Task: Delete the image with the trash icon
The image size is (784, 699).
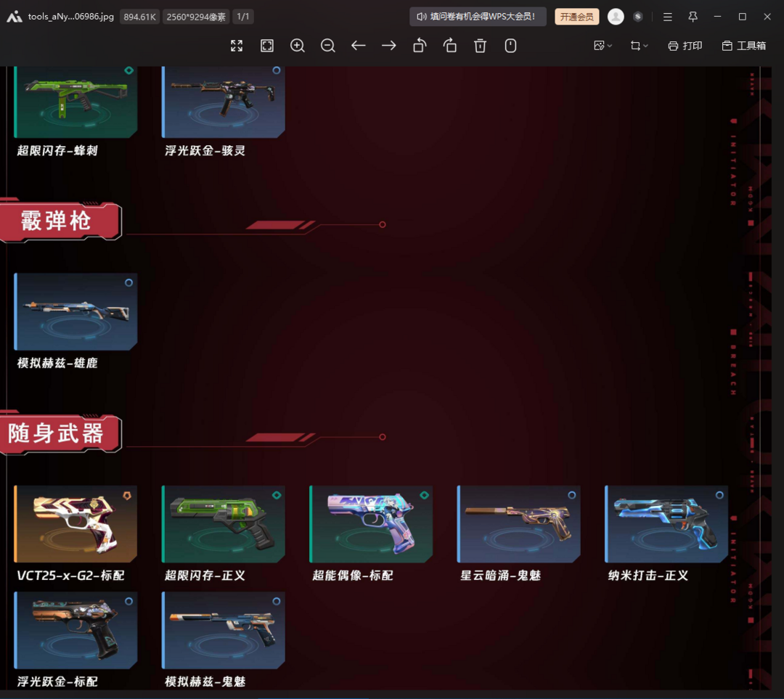Action: 480,46
